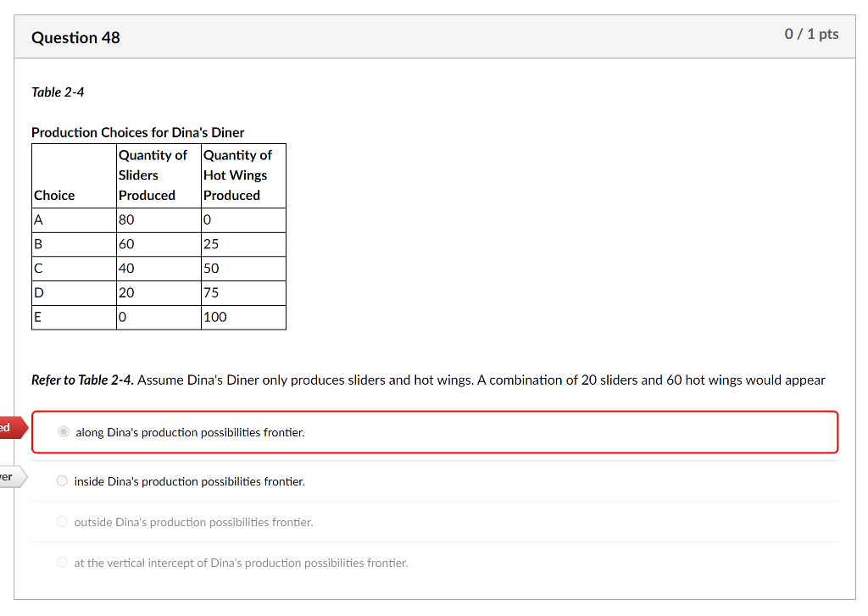The width and height of the screenshot is (868, 616).
Task: Click the hot wings cell showing 50
Action: [243, 269]
